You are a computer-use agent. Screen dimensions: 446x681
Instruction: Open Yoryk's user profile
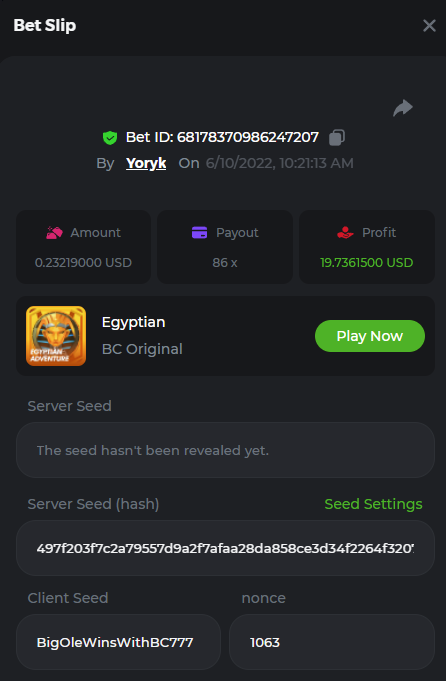pyautogui.click(x=146, y=163)
